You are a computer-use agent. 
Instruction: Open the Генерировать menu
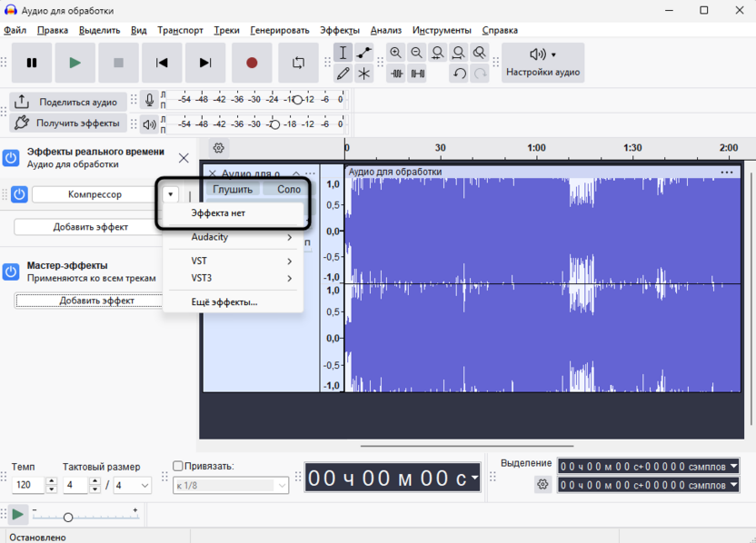pos(280,30)
